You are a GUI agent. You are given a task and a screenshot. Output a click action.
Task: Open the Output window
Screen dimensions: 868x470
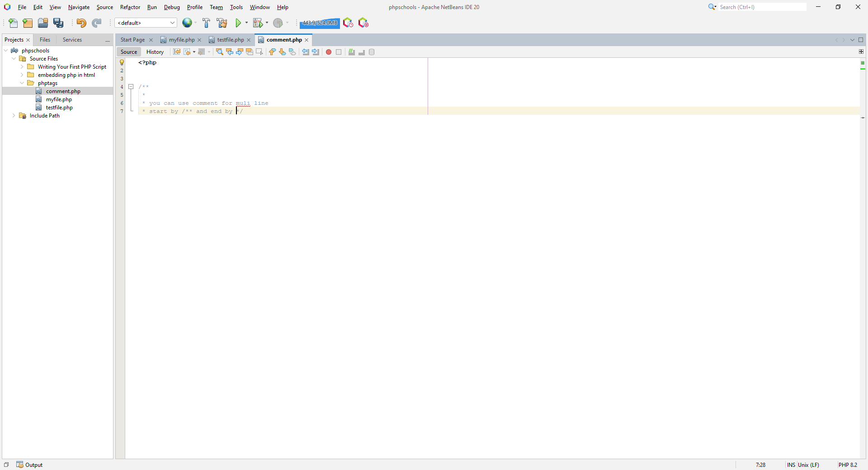(x=30, y=465)
